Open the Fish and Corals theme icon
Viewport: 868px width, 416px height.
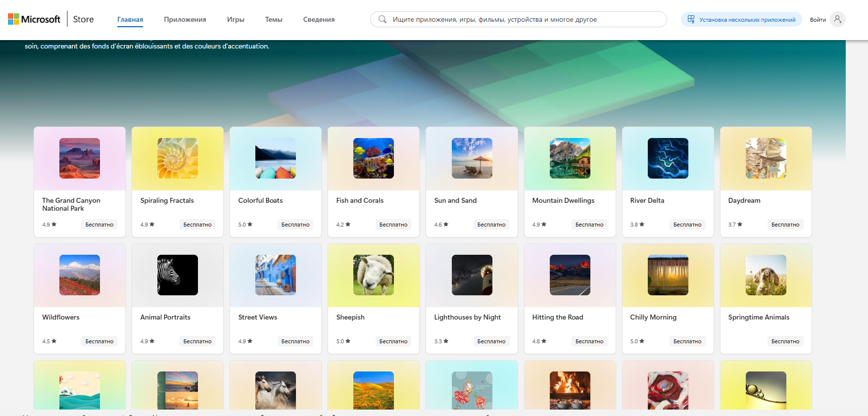[373, 158]
